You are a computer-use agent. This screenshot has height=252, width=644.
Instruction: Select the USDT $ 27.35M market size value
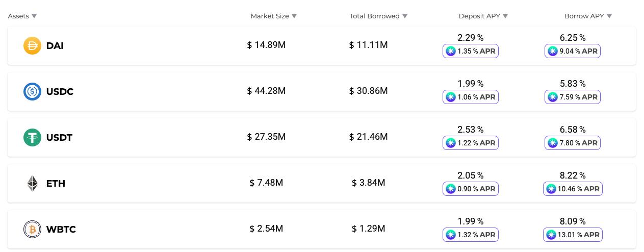tap(266, 137)
